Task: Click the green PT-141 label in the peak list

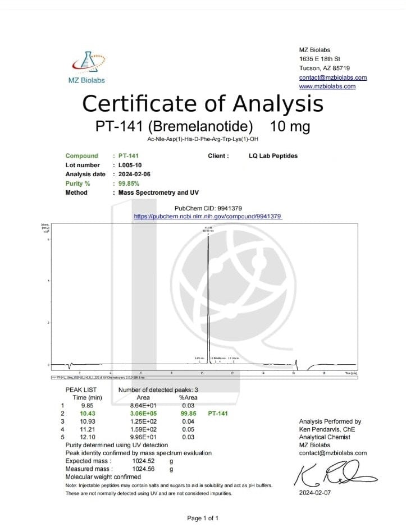Action: [217, 414]
